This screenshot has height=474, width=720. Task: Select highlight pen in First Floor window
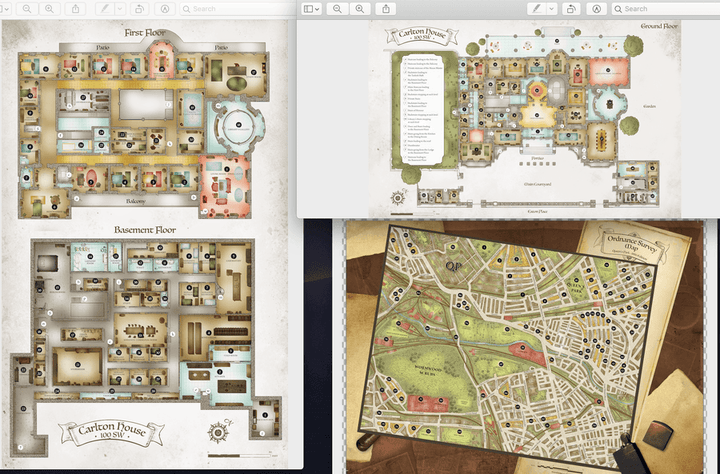(105, 8)
